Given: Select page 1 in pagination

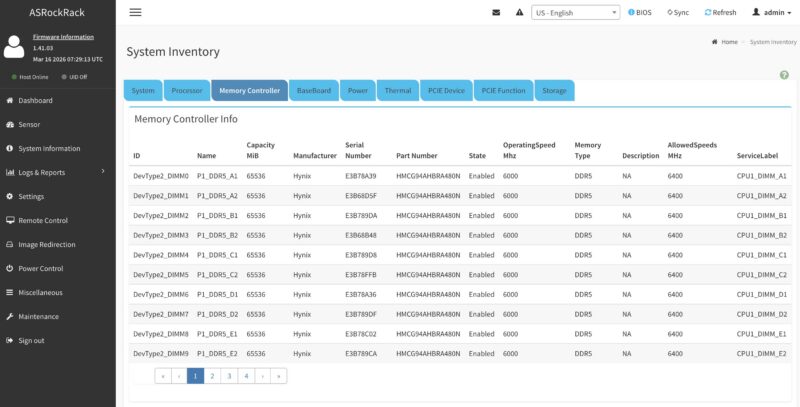Looking at the screenshot, I should point(195,376).
